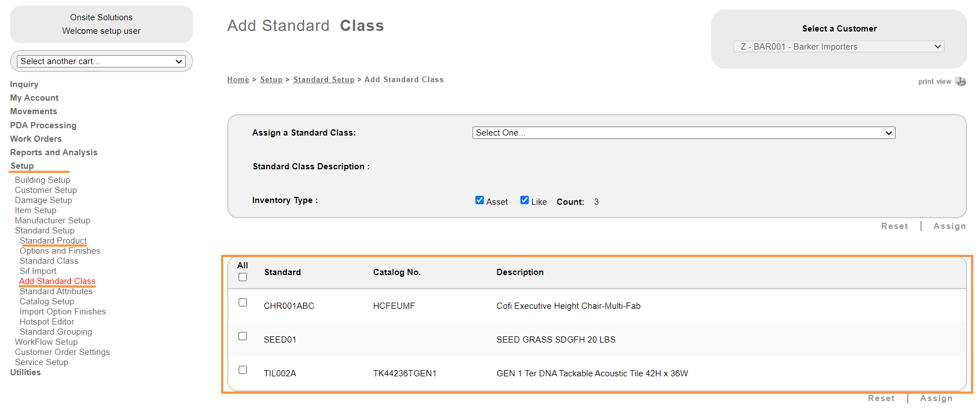
Task: Select the TIL002A row checkbox
Action: 242,370
